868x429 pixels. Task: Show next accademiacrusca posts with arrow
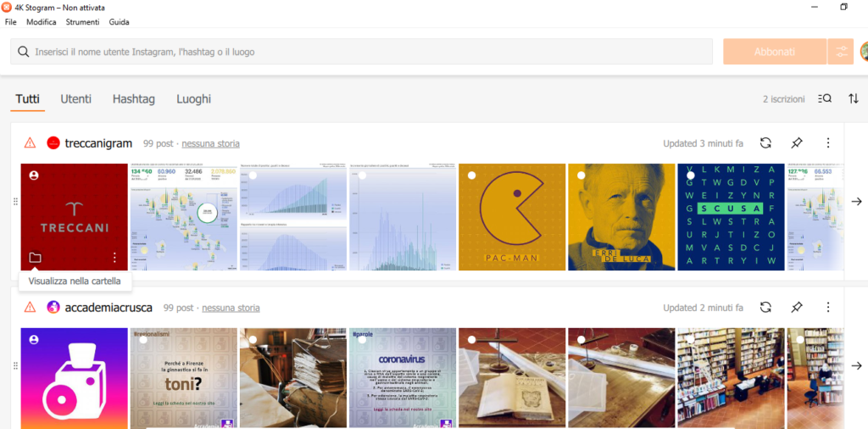(856, 366)
